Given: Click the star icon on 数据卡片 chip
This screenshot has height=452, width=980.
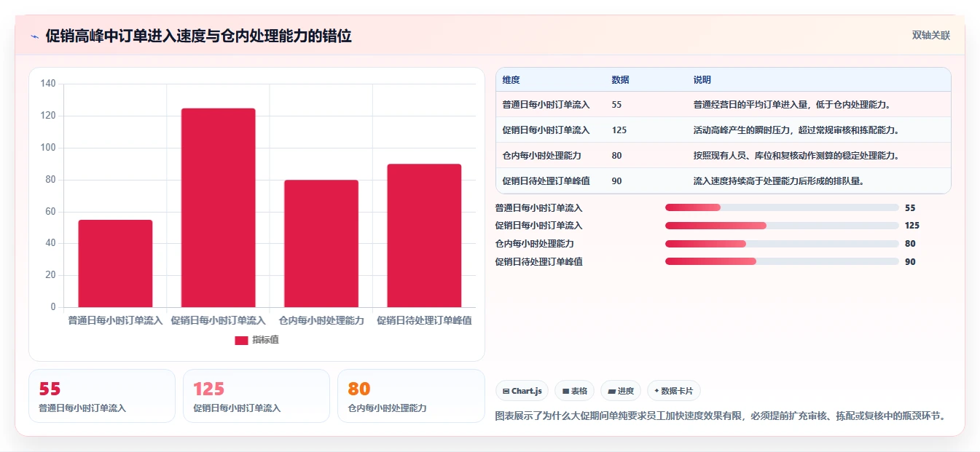Looking at the screenshot, I should click(656, 391).
